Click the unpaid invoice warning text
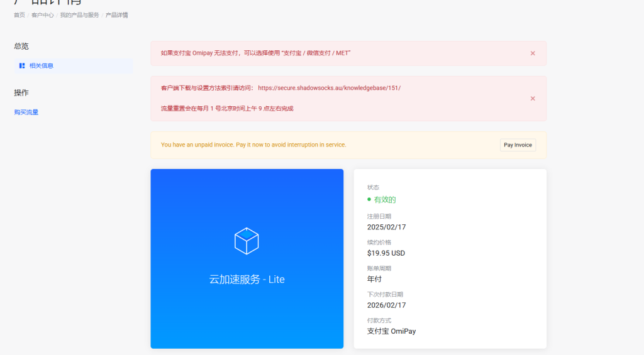 tap(253, 145)
